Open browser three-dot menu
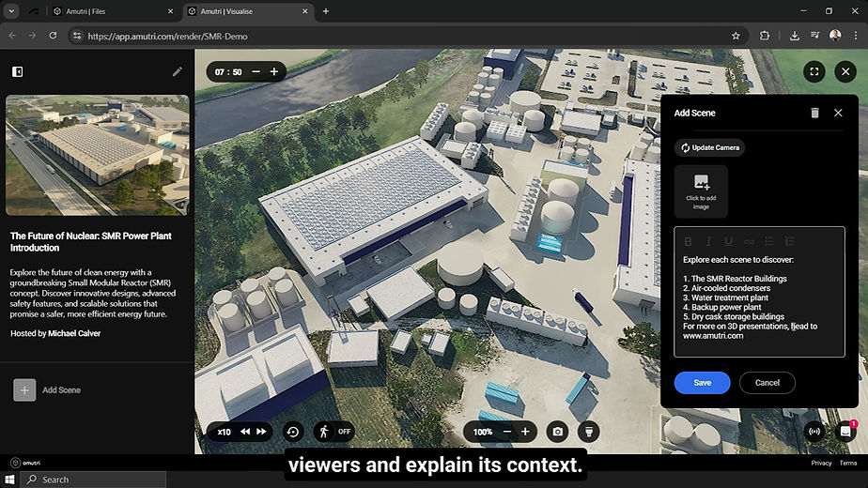868x488 pixels. coord(856,36)
